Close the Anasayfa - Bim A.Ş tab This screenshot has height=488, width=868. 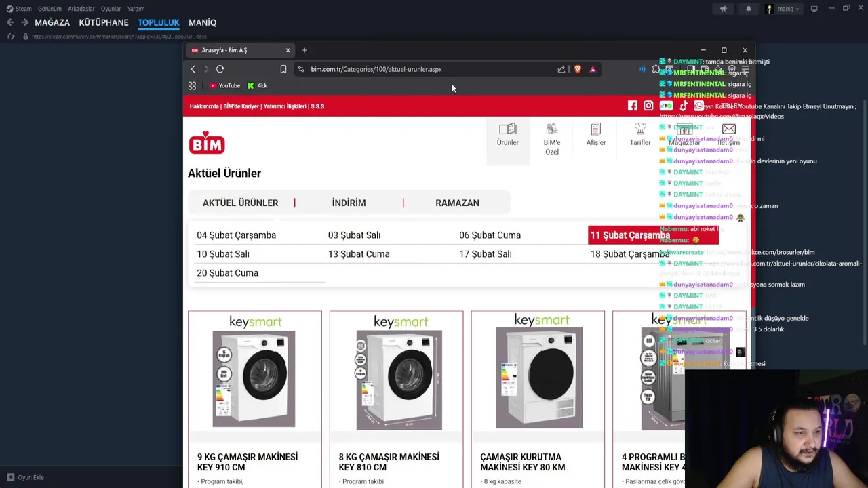[288, 50]
